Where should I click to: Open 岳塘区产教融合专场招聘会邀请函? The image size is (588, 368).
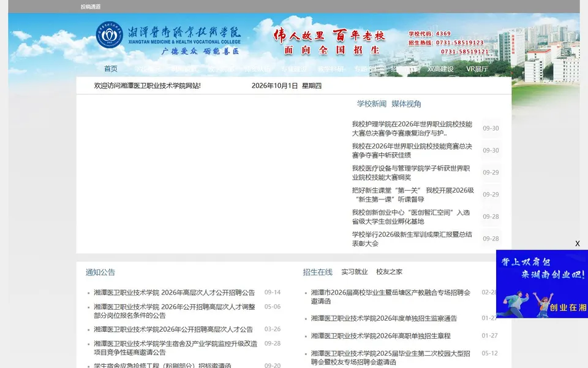pos(390,297)
